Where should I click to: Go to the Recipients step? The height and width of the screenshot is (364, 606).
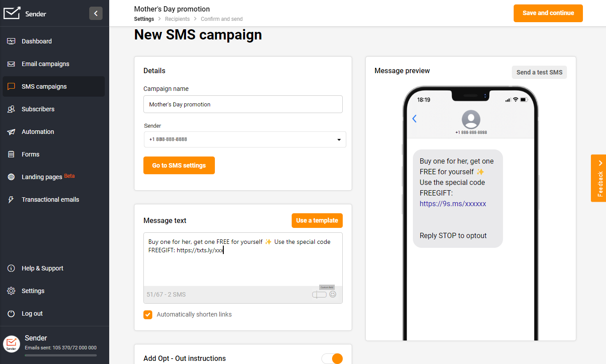177,19
